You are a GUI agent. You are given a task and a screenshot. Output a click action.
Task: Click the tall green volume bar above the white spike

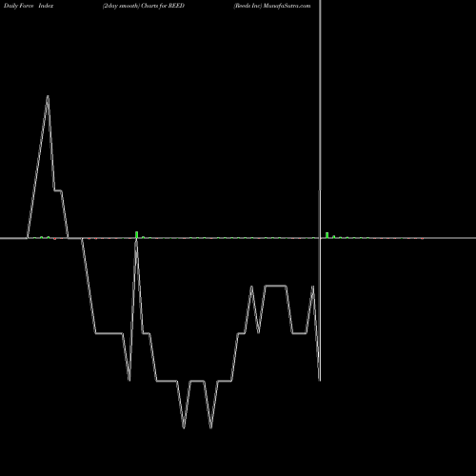137,234
